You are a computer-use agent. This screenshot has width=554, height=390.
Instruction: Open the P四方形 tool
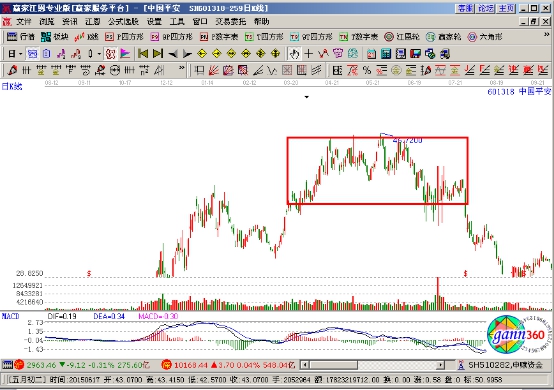point(125,36)
